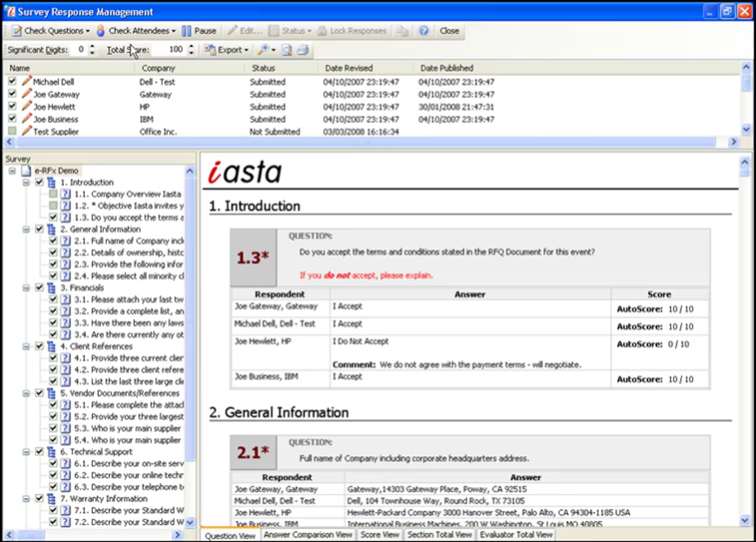This screenshot has height=542, width=756.
Task: Open the help question mark icon
Action: pyautogui.click(x=423, y=31)
